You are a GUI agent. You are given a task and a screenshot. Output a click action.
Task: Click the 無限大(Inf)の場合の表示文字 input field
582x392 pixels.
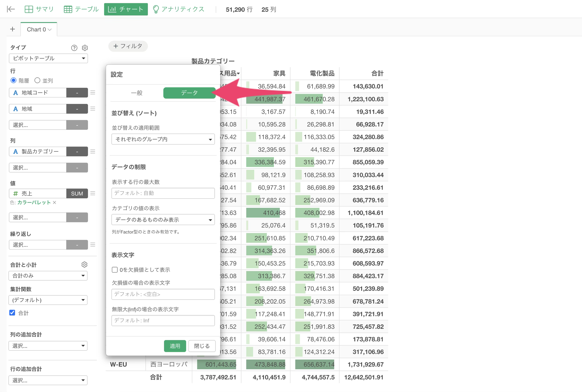coord(163,320)
